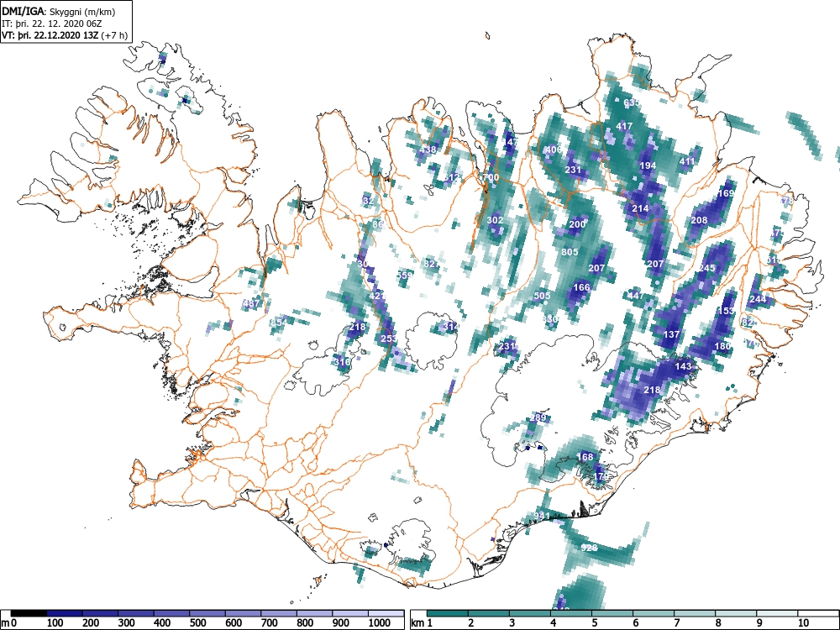This screenshot has height=630, width=840.
Task: Select the map value label 153
Action: tap(726, 311)
